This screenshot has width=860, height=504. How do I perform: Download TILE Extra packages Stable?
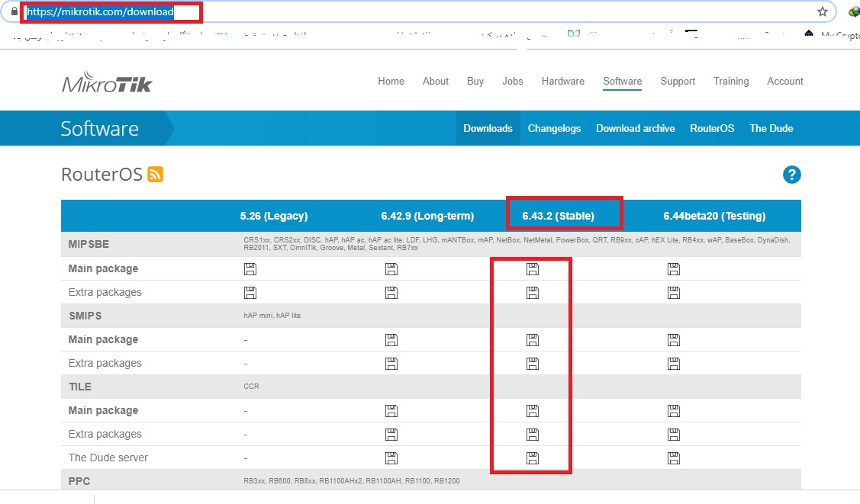pyautogui.click(x=533, y=435)
